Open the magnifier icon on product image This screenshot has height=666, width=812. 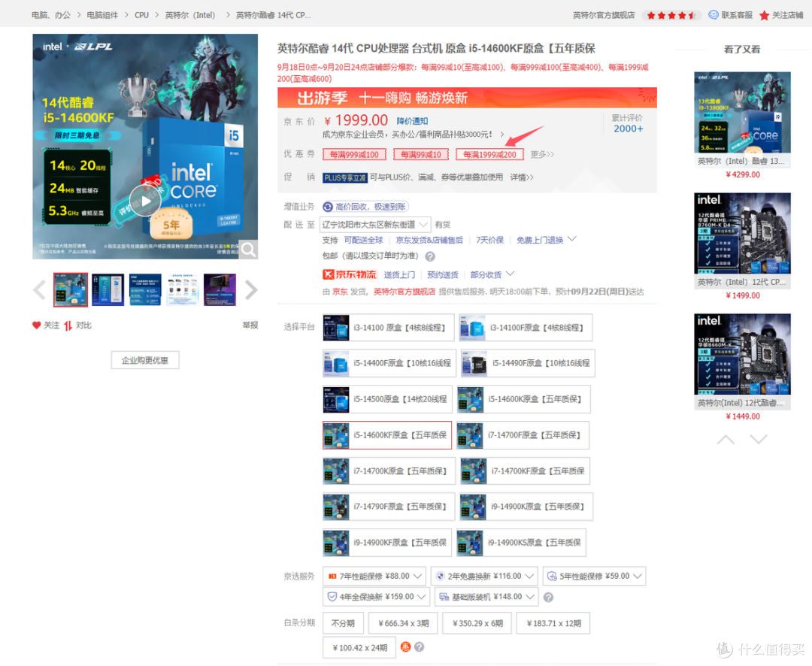(x=248, y=250)
